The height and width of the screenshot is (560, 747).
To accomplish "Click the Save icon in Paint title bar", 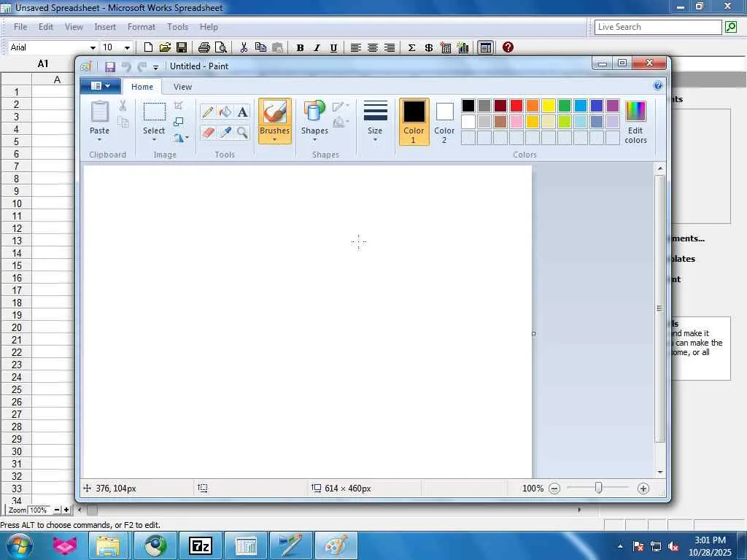I will [x=110, y=66].
